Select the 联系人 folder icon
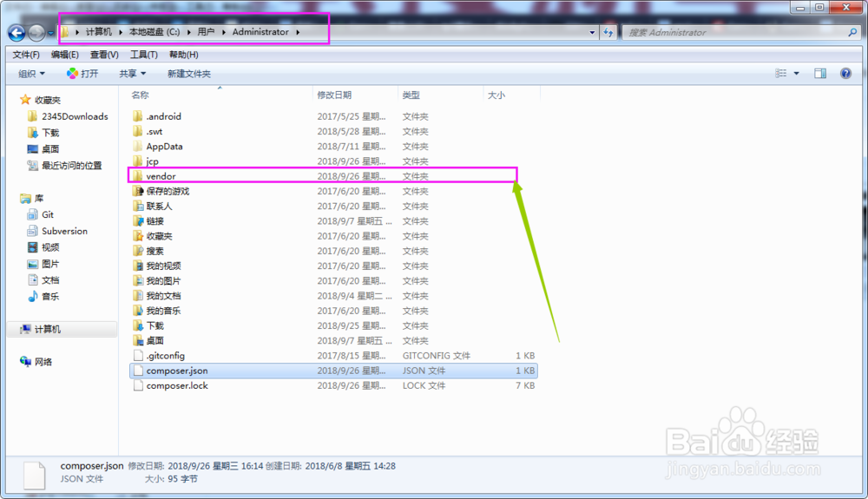This screenshot has width=868, height=499. tap(138, 206)
